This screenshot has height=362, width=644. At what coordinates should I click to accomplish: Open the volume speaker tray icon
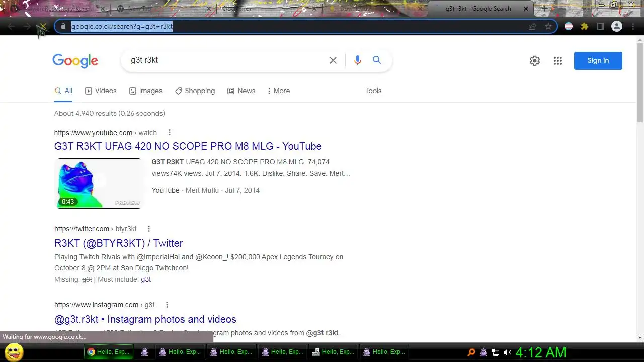point(507,352)
